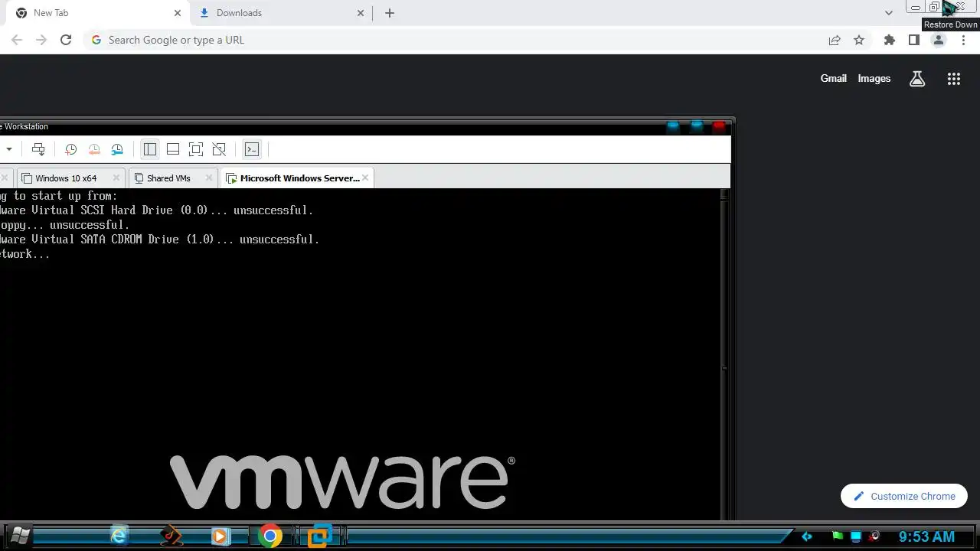980x551 pixels.
Task: Click taskbar clock showing 9:53 AM
Action: [x=926, y=536]
